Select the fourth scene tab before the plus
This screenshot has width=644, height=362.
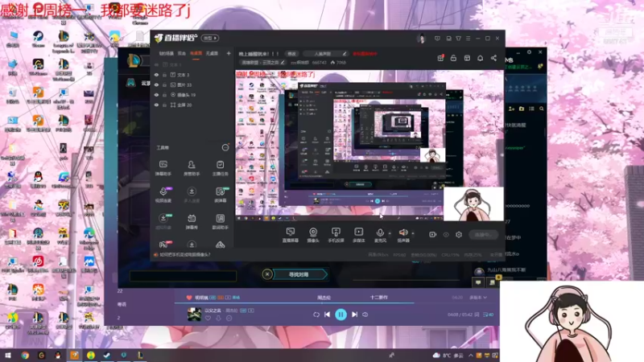[x=212, y=53]
